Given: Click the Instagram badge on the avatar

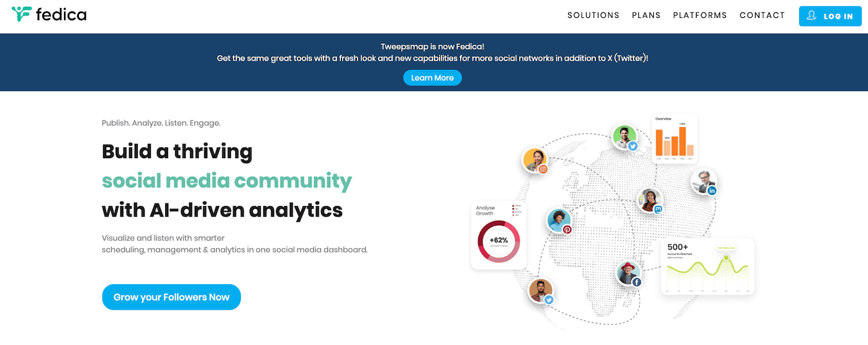Looking at the screenshot, I should point(543,169).
